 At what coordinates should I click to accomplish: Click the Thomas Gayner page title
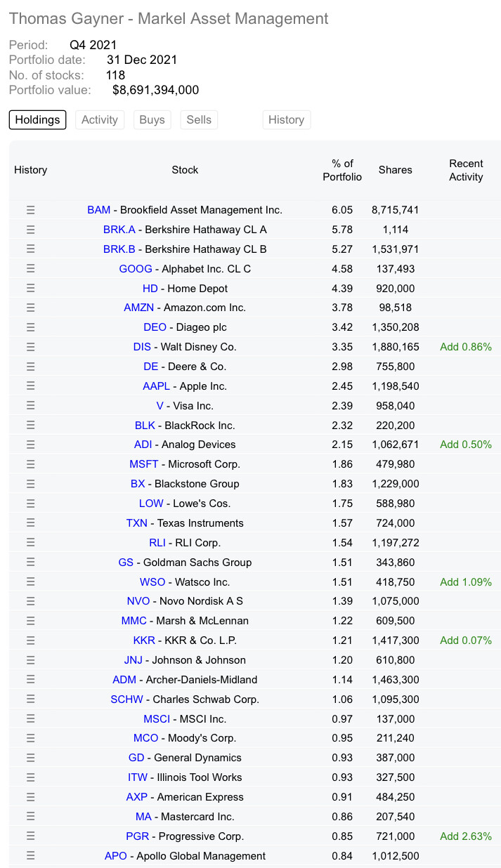[169, 19]
